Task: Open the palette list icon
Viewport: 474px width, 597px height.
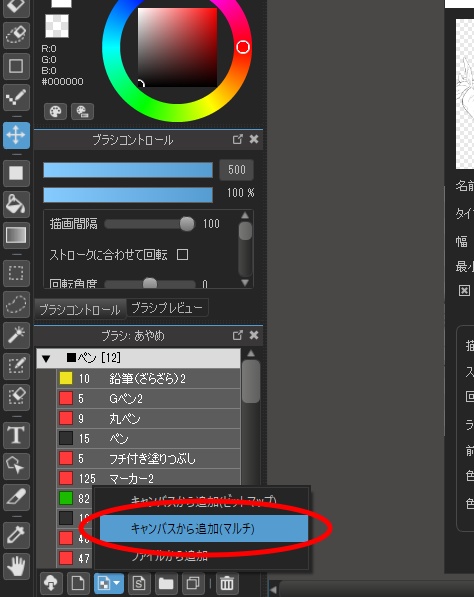Action: (82, 112)
